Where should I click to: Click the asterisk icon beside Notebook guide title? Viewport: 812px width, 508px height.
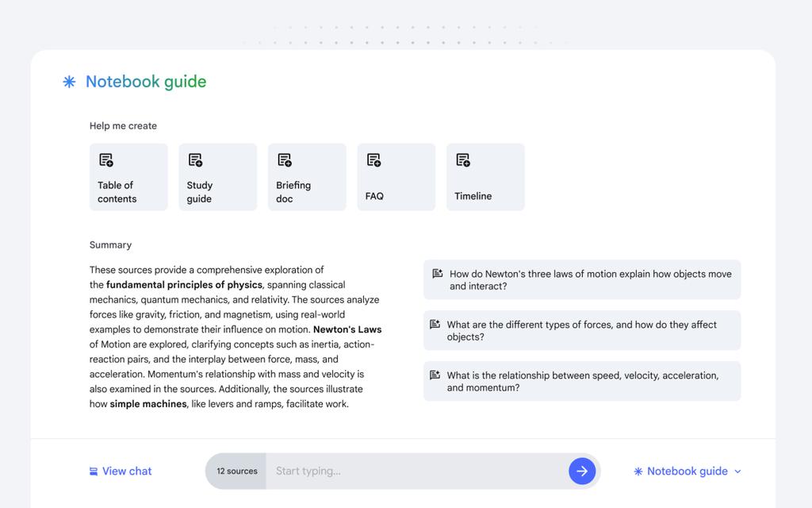(x=70, y=82)
